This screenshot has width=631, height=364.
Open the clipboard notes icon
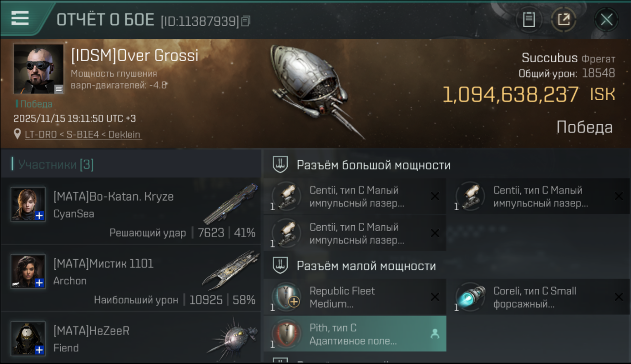click(529, 20)
